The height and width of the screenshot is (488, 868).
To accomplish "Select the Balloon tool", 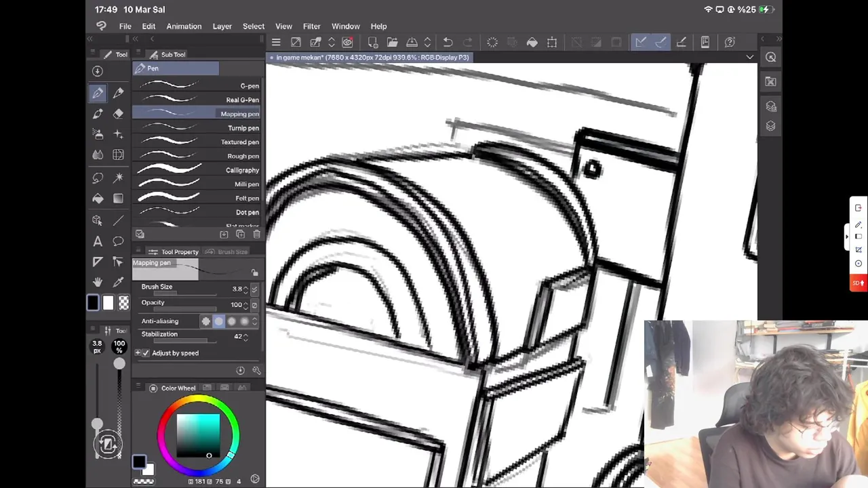I will click(118, 241).
